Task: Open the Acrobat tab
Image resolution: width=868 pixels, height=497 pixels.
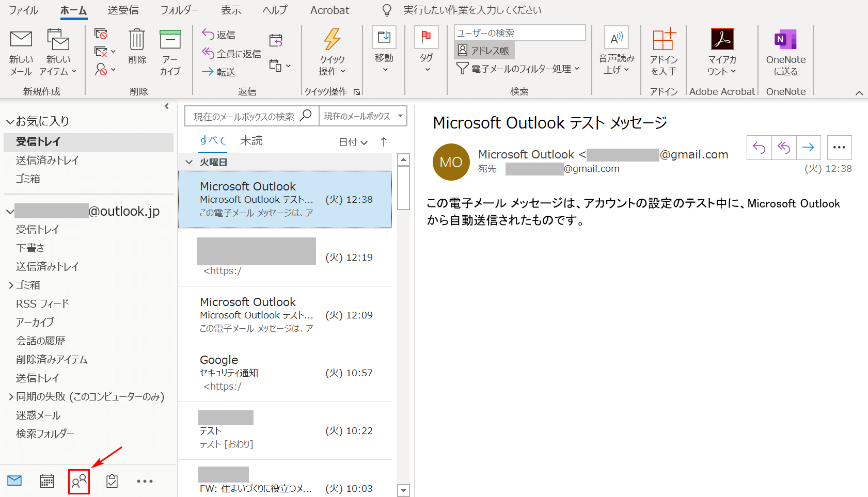Action: 329,10
